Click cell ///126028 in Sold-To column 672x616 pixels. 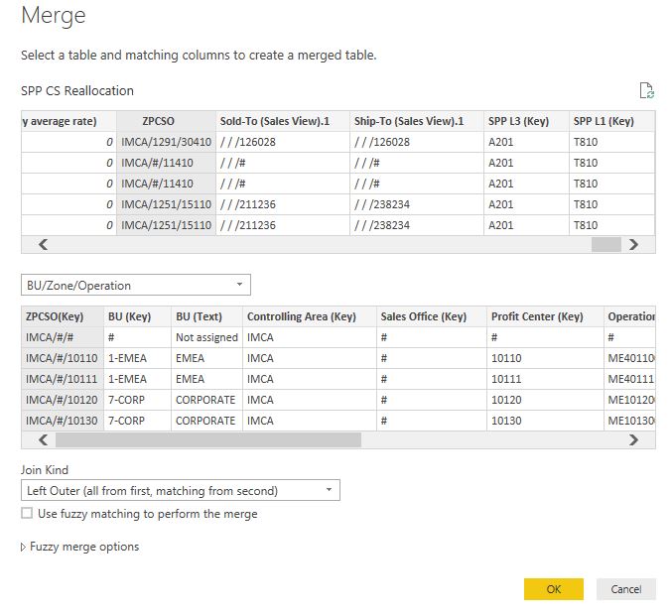[x=283, y=142]
